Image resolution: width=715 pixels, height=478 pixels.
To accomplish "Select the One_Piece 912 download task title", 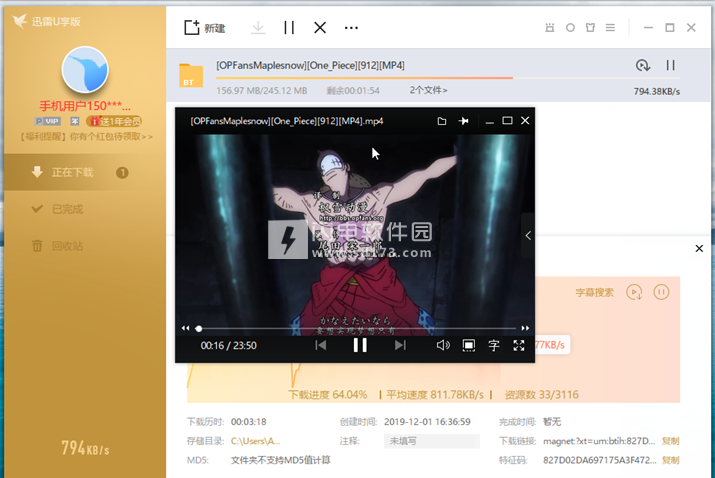I will [310, 65].
